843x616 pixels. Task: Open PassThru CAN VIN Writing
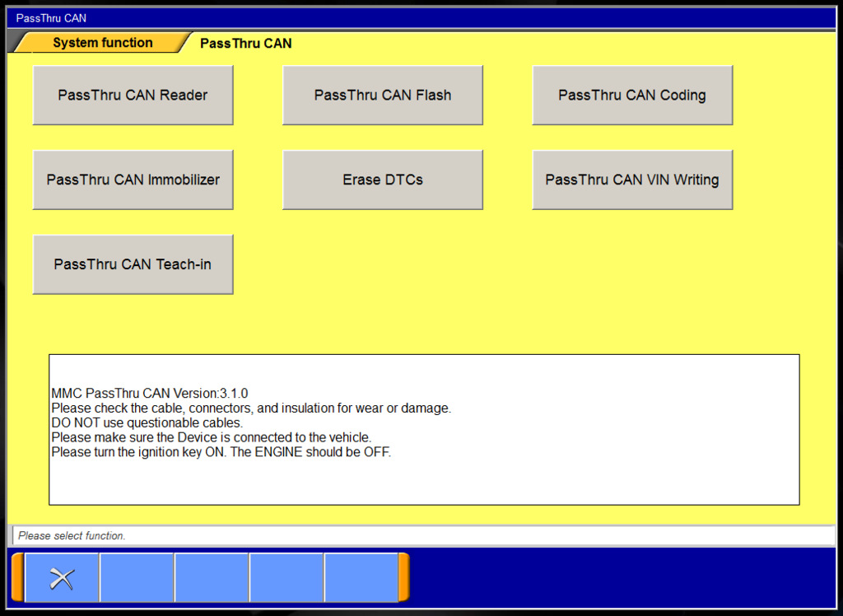pos(632,179)
